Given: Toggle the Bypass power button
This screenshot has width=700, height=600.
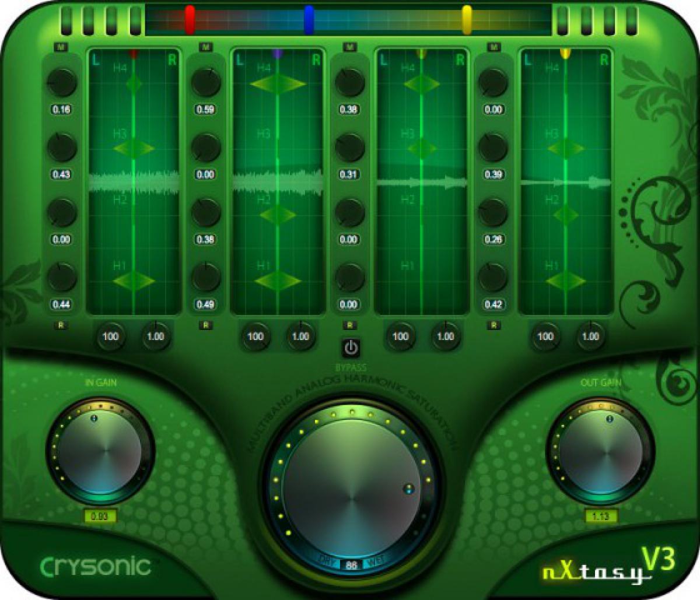Looking at the screenshot, I should (350, 348).
